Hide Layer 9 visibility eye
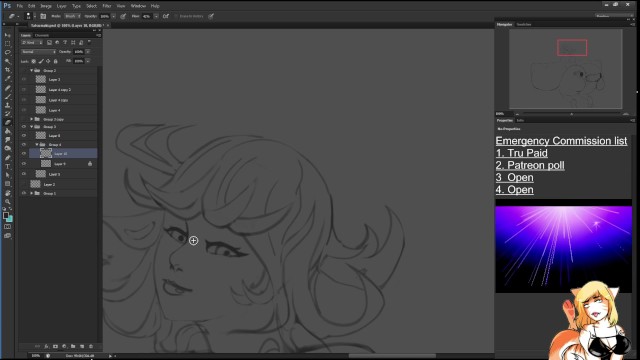Screen dimensions: 640x360 point(24,164)
